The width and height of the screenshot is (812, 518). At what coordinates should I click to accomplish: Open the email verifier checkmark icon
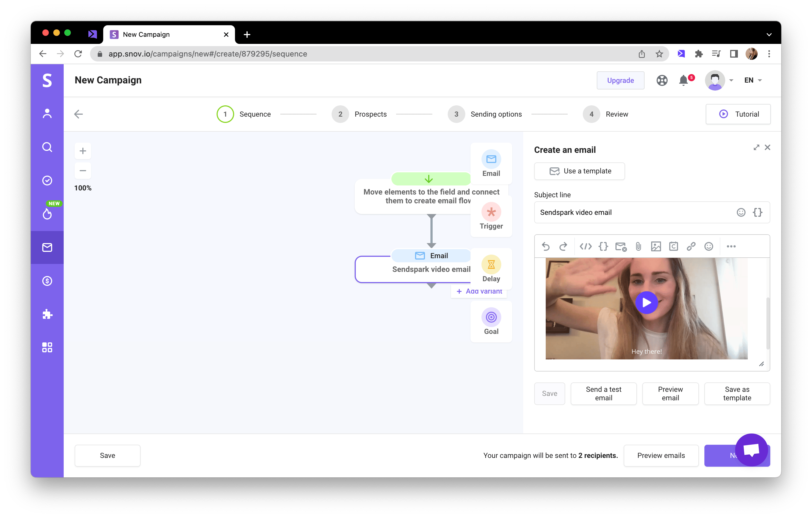[x=47, y=180]
